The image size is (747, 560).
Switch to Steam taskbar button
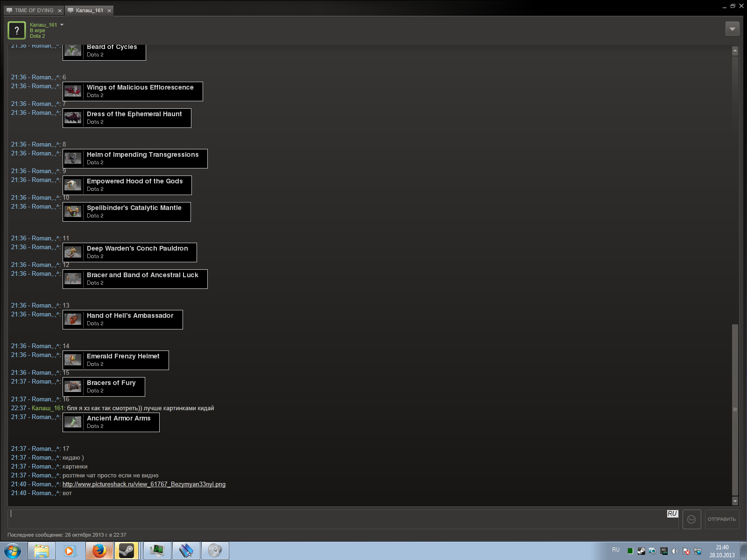coord(126,551)
